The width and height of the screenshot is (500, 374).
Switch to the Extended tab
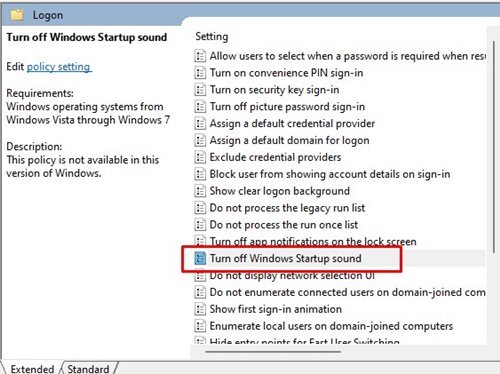pos(32,369)
